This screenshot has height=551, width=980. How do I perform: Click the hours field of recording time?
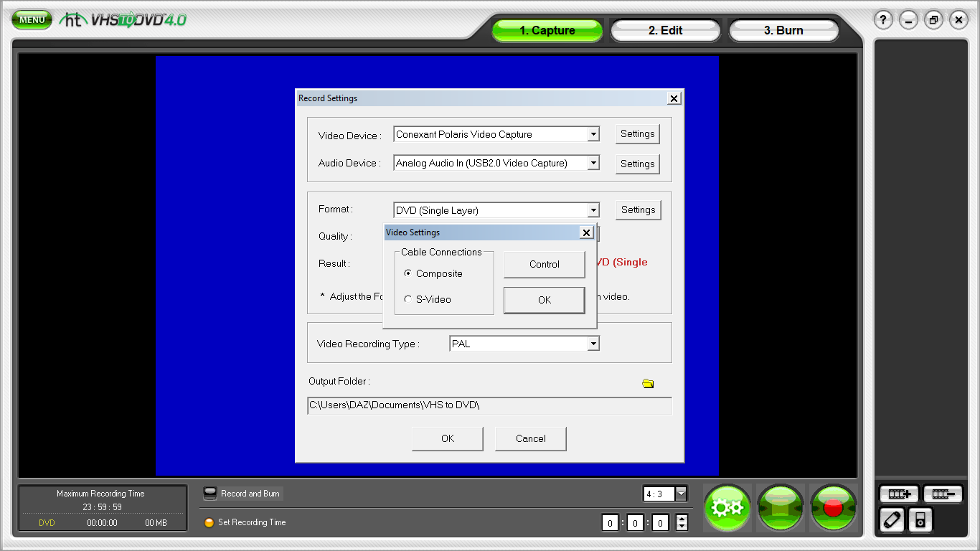tap(610, 523)
